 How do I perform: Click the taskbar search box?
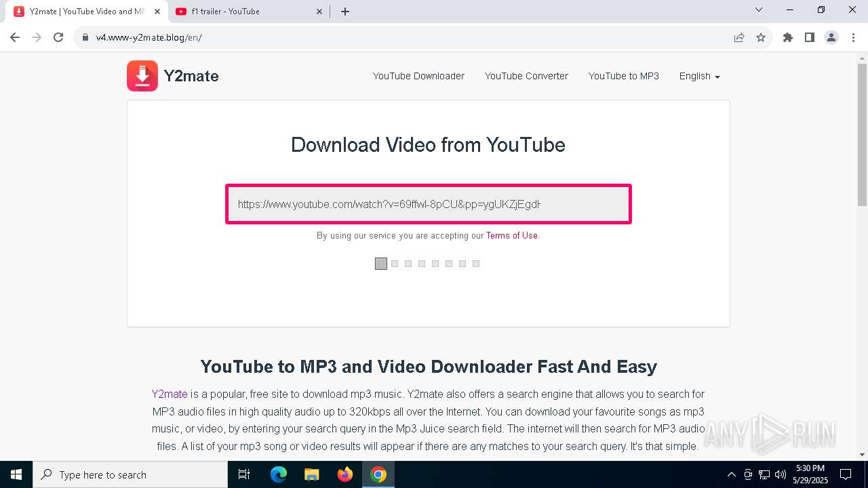pyautogui.click(x=130, y=474)
